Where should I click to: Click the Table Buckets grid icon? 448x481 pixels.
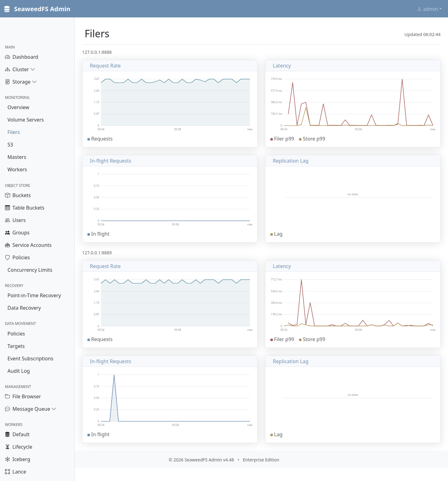tap(7, 208)
